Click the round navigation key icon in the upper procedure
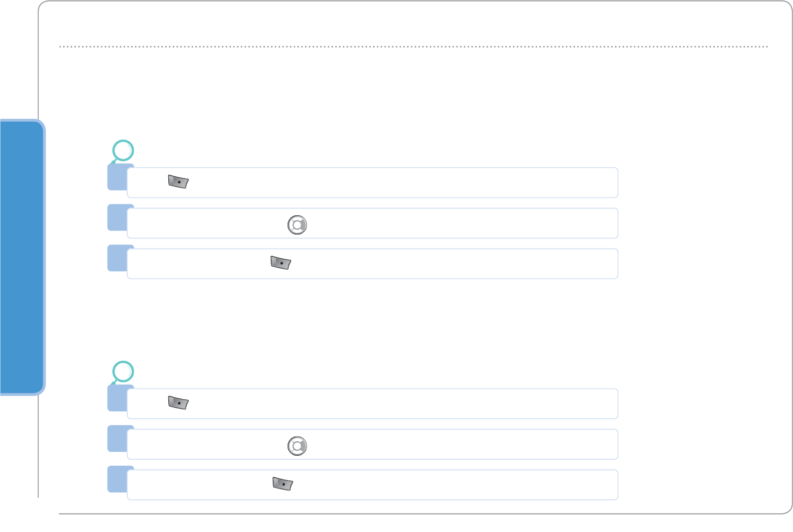 (x=297, y=225)
